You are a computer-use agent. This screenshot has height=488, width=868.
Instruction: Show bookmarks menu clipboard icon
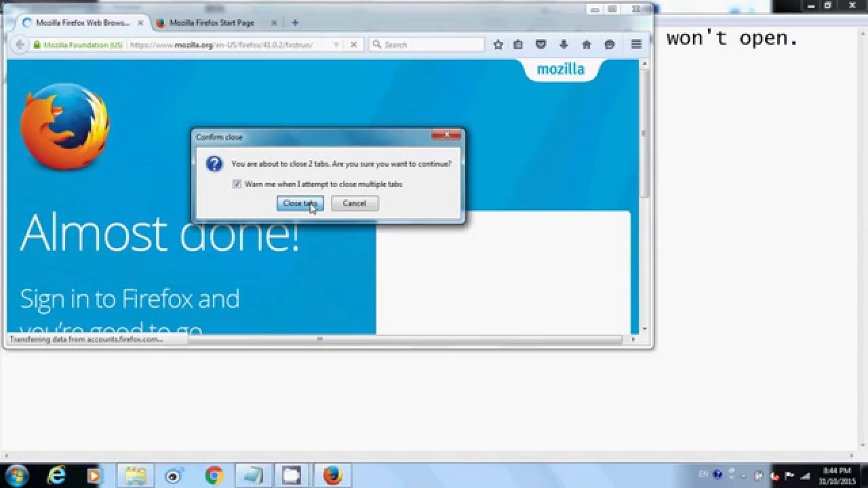tap(518, 45)
